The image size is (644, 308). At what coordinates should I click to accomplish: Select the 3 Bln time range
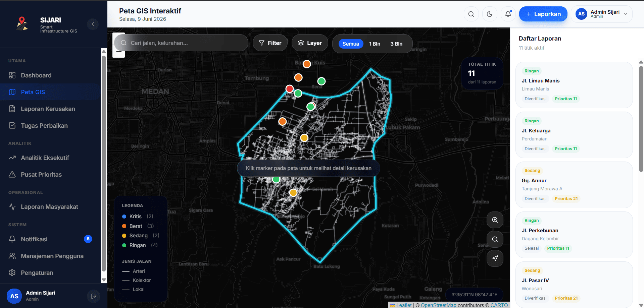click(396, 44)
